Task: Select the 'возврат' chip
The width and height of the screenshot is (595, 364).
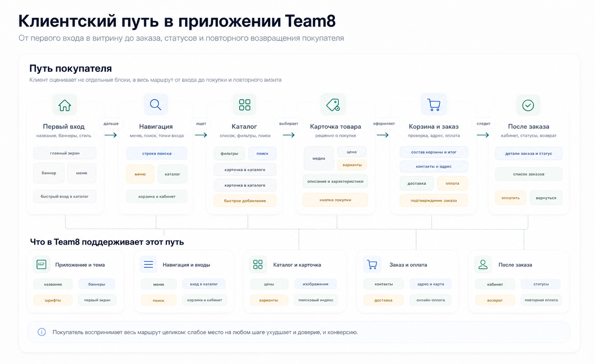Action: [x=495, y=300]
